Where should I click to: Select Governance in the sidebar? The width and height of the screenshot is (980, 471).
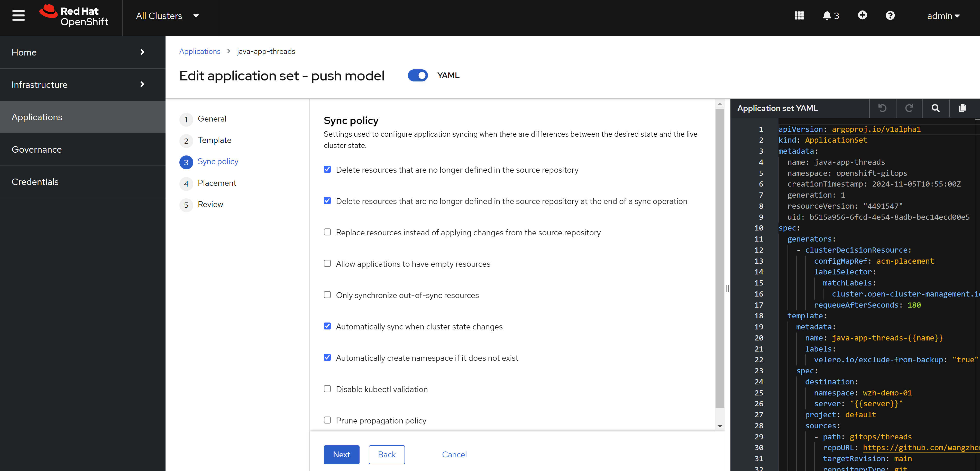click(x=36, y=150)
